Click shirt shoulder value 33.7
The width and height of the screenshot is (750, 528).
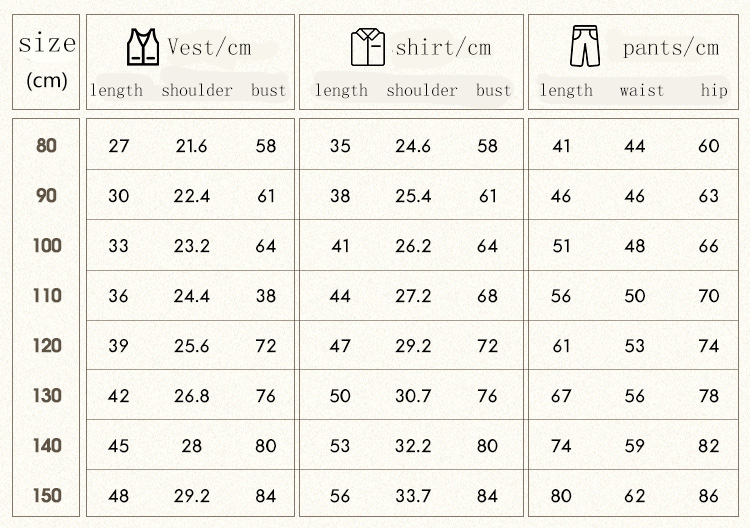pos(413,496)
